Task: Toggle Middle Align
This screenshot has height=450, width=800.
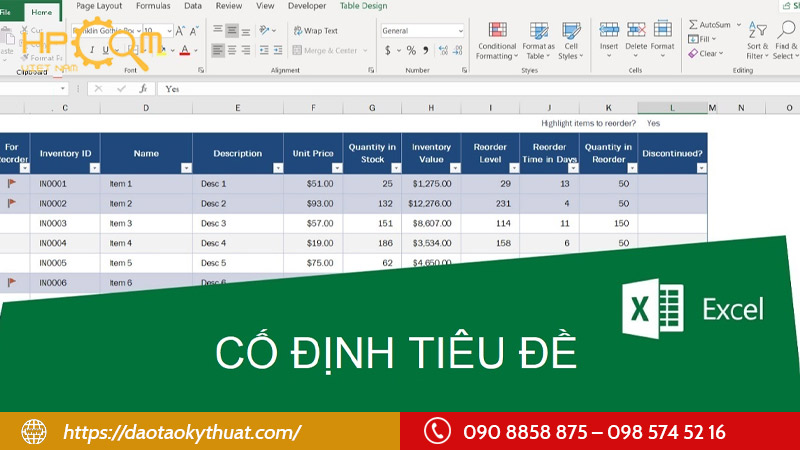Action: click(x=232, y=31)
